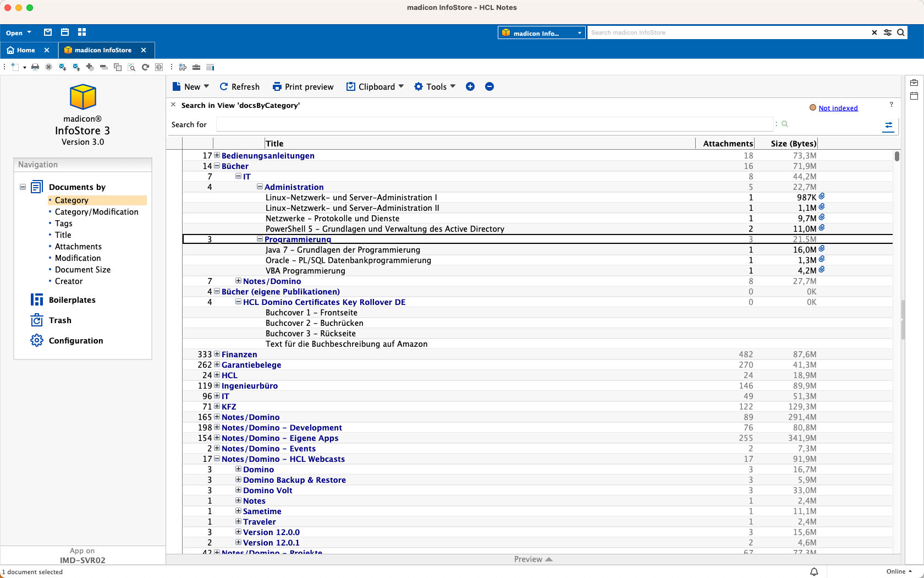The height and width of the screenshot is (578, 924).
Task: Click the briefcase toolbar icon
Action: pyautogui.click(x=196, y=67)
